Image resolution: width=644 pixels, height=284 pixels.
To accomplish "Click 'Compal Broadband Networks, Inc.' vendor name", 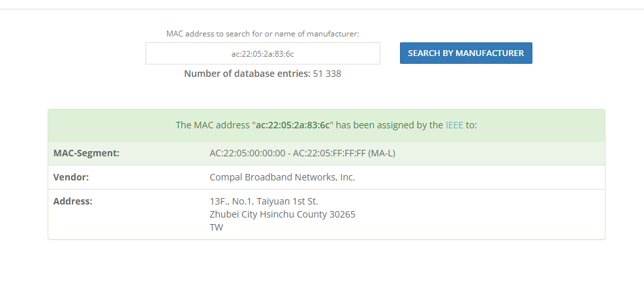I will coord(282,177).
